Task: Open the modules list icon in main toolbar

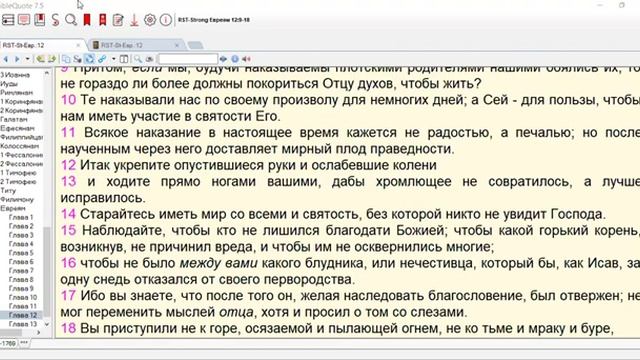Action: (8, 20)
